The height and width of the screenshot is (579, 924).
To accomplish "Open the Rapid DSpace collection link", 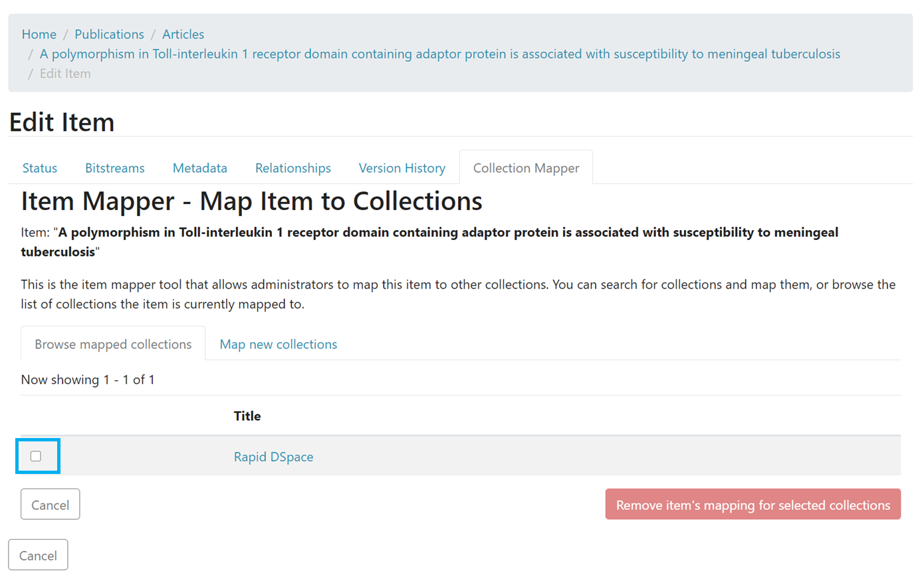I will point(273,457).
